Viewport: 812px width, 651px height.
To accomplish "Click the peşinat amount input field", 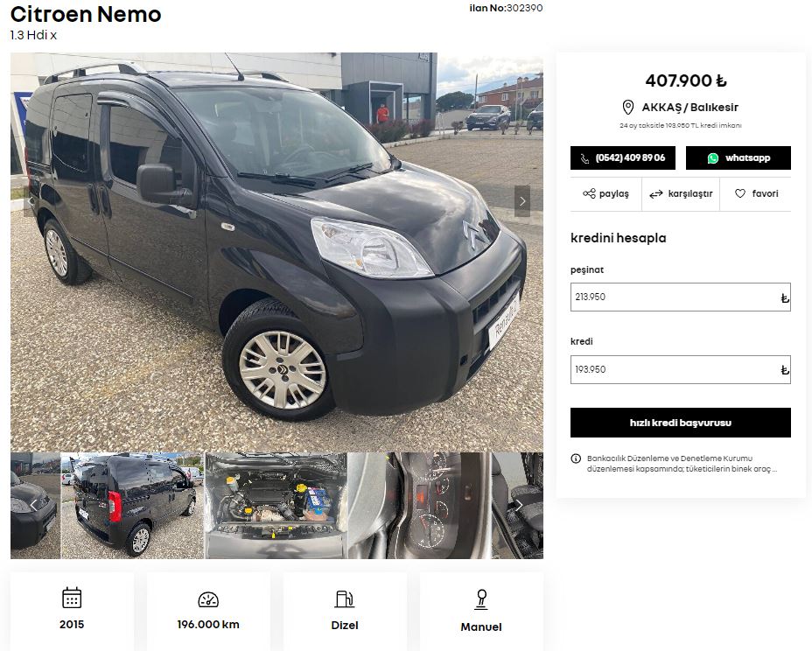I will point(674,297).
